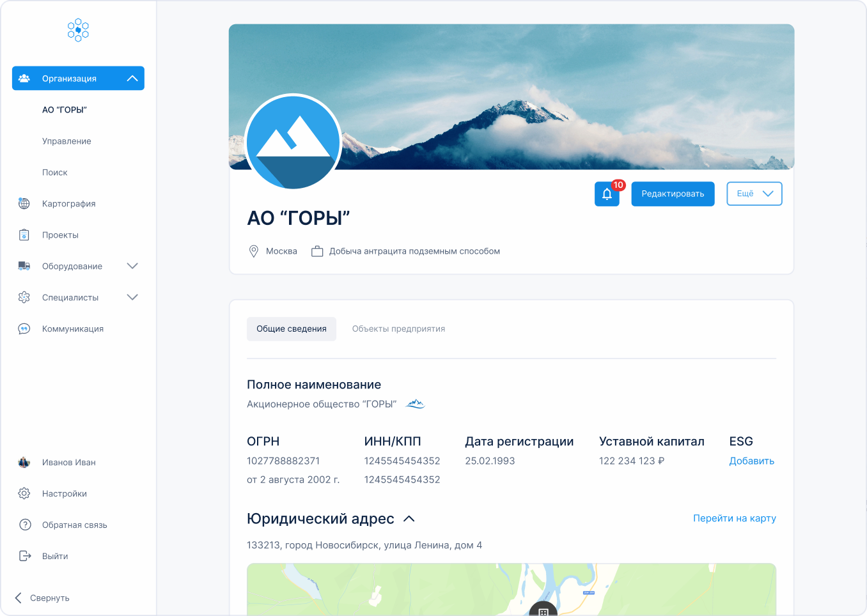Click the notification bell with 10 alerts

point(606,194)
